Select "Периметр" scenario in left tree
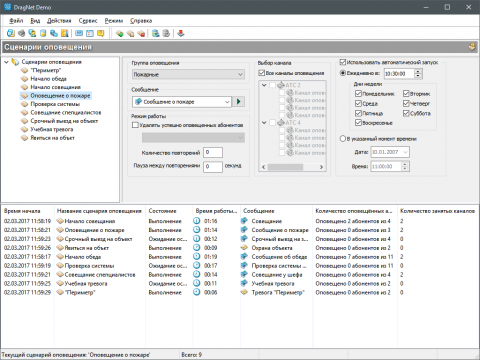 point(46,70)
